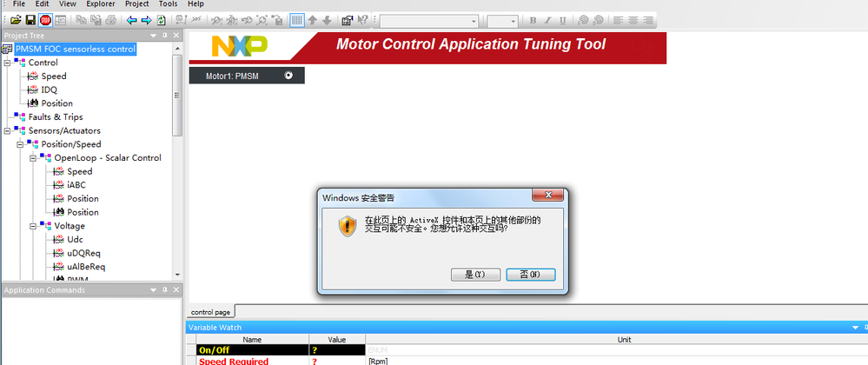Open Application Commands panel dropdown arrow

(153, 290)
